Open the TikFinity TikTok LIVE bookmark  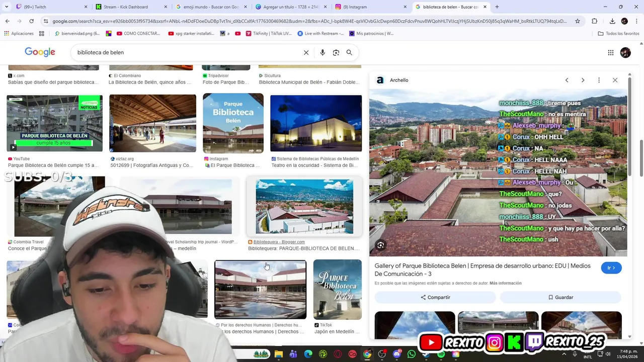coord(269,34)
